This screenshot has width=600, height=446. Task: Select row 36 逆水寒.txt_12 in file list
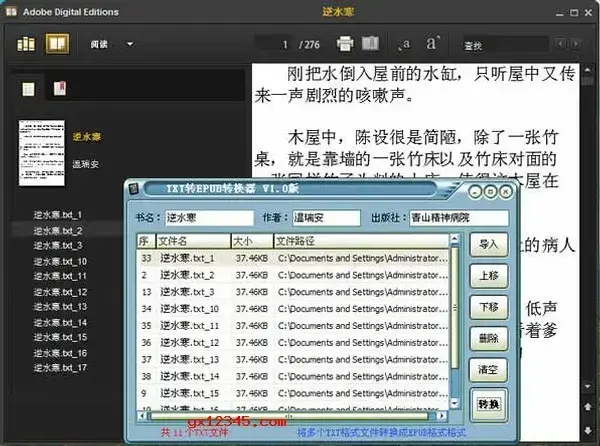click(x=293, y=343)
